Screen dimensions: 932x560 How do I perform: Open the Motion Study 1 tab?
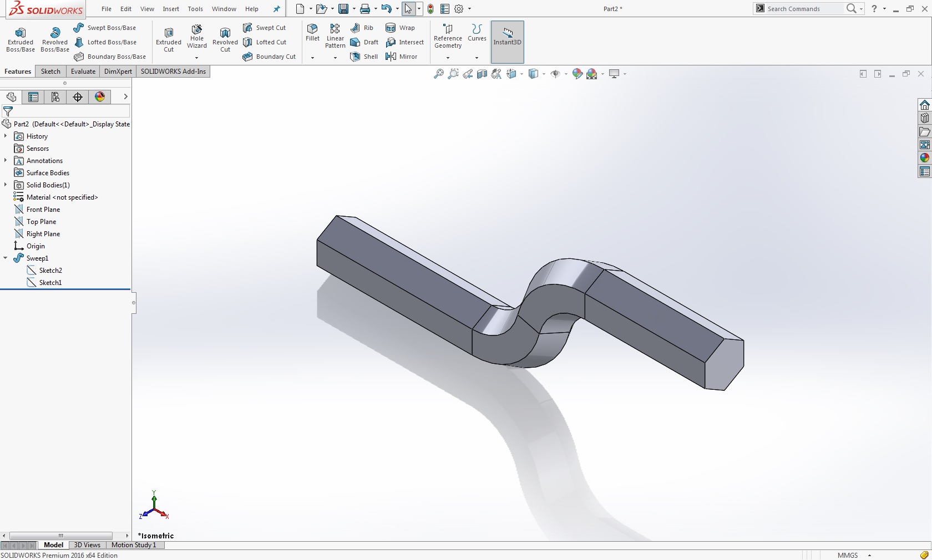[x=134, y=545]
